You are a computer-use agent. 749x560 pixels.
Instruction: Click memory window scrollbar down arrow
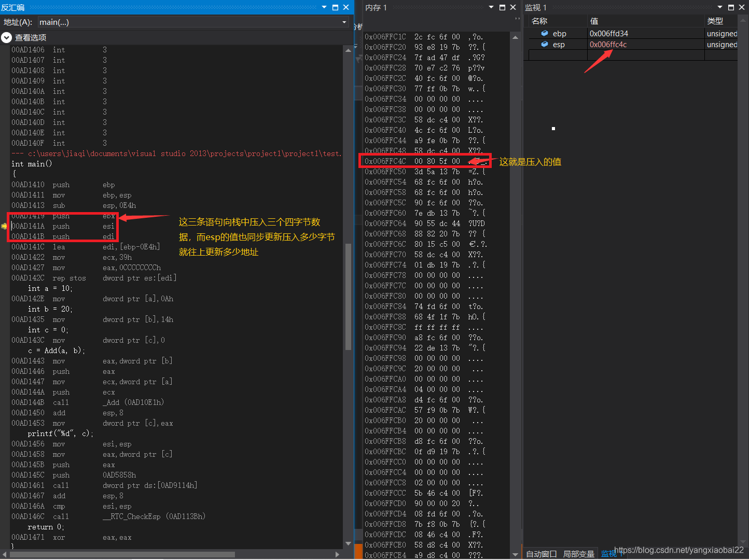pos(515,555)
